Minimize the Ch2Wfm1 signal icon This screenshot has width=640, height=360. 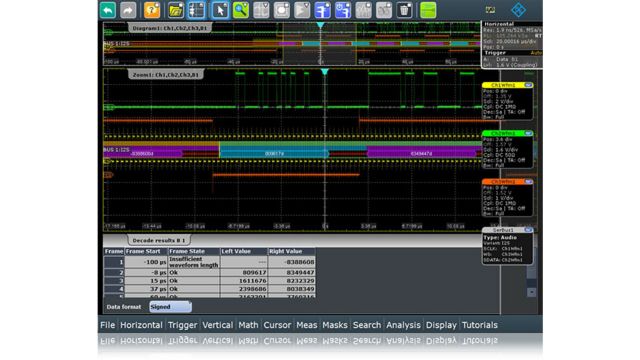[528, 133]
